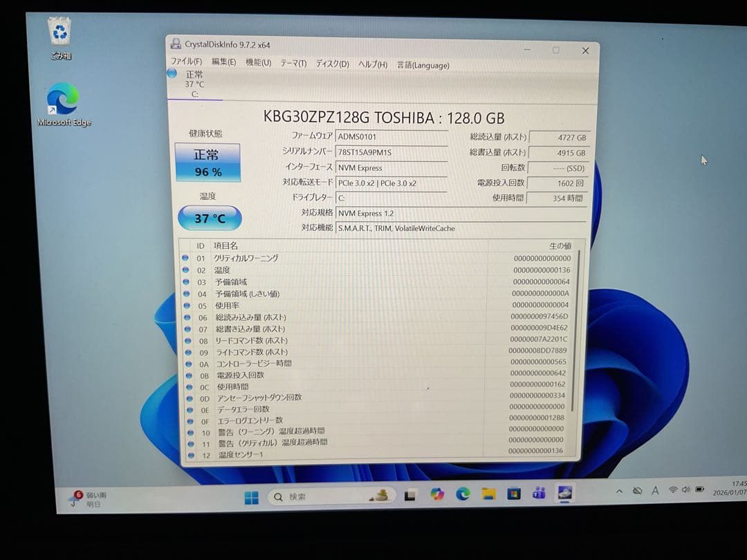
Task: Click the Wi-Fi network tray icon
Action: click(x=673, y=489)
